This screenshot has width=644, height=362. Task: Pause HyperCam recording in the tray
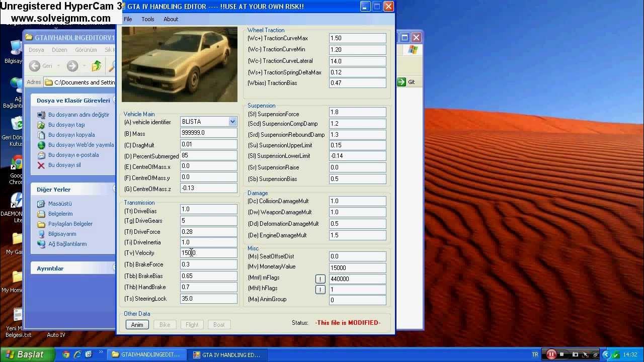[x=551, y=354]
